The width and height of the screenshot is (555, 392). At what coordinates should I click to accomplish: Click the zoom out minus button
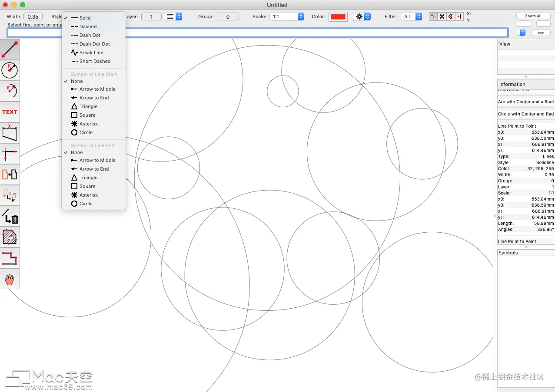524,24
